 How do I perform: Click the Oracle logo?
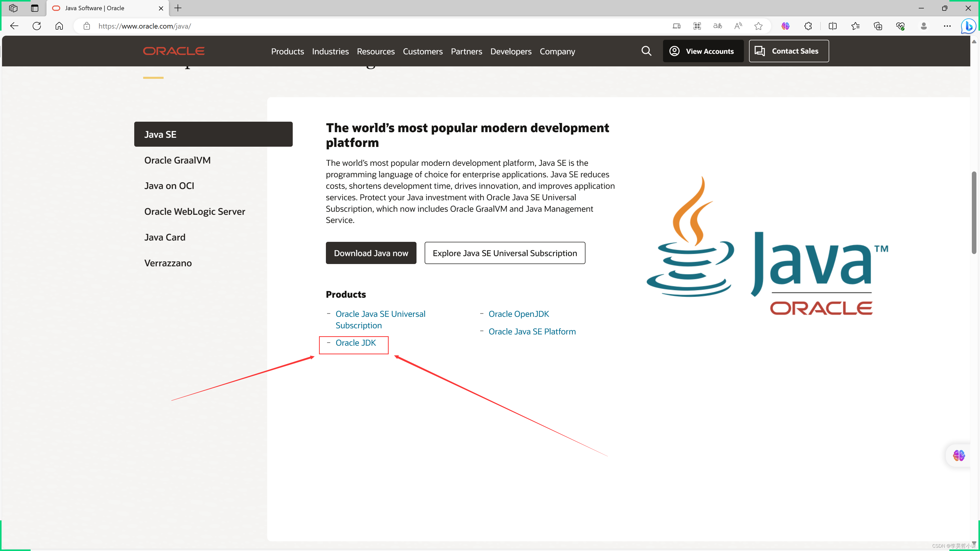point(174,51)
